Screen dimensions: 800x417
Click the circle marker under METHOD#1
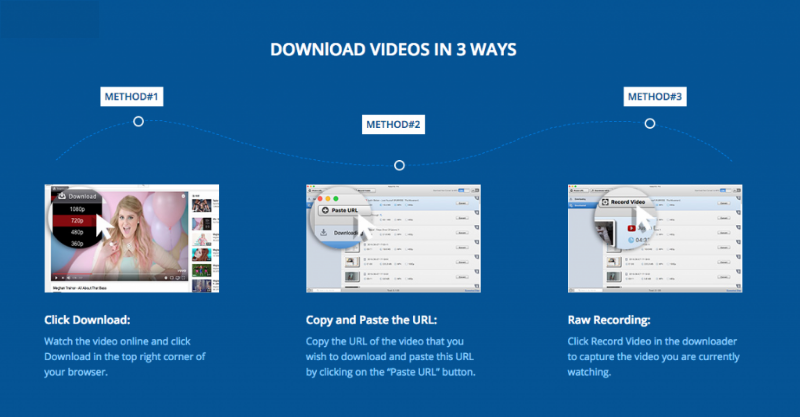click(x=138, y=121)
